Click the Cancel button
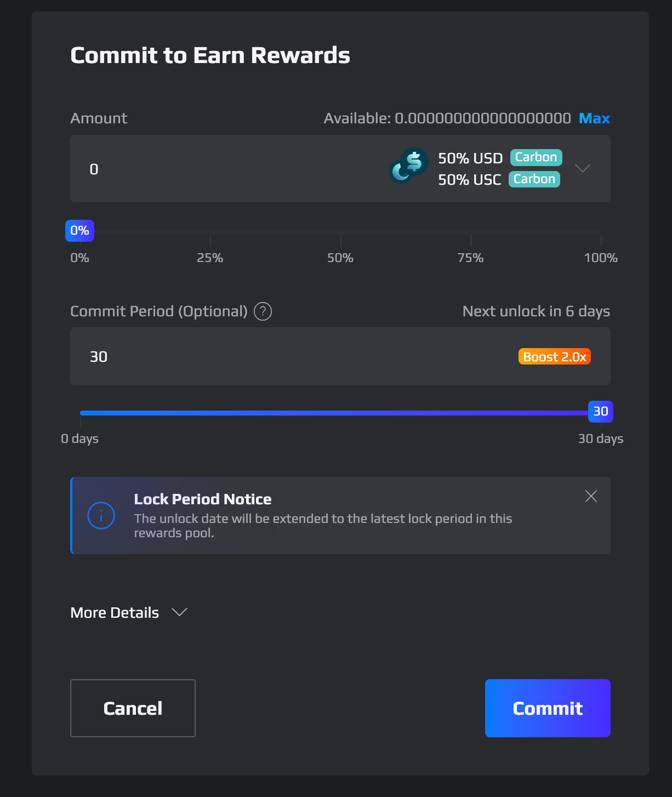Image resolution: width=672 pixels, height=797 pixels. (x=133, y=708)
